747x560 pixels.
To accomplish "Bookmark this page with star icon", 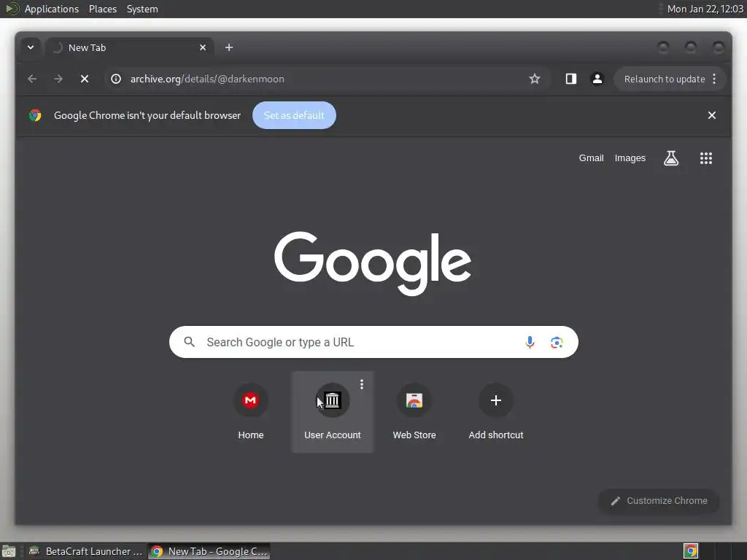I will click(535, 79).
